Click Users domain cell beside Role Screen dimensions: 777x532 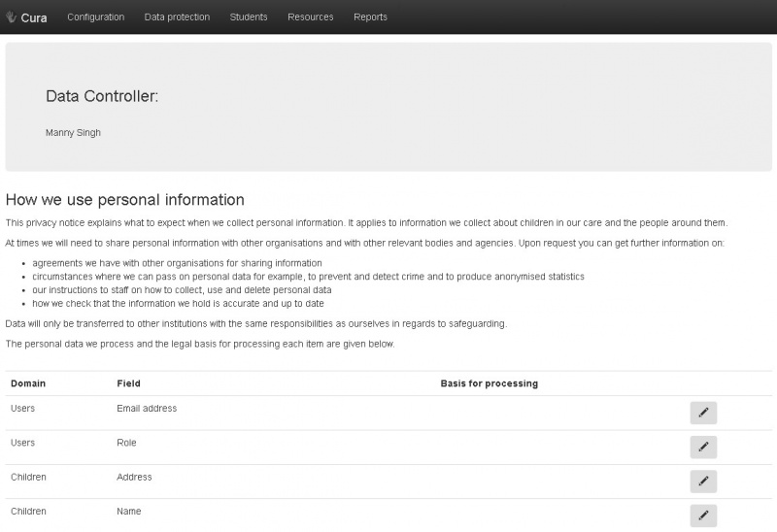click(x=22, y=443)
